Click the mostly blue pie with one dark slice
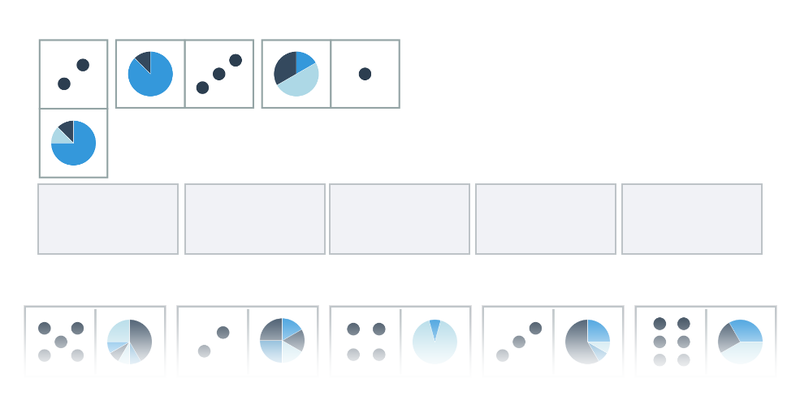This screenshot has width=800, height=400. (151, 74)
